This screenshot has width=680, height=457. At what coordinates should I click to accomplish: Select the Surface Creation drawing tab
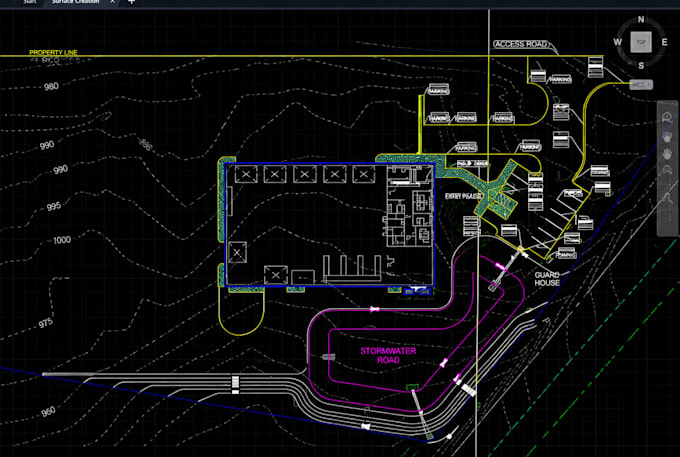pos(75,2)
